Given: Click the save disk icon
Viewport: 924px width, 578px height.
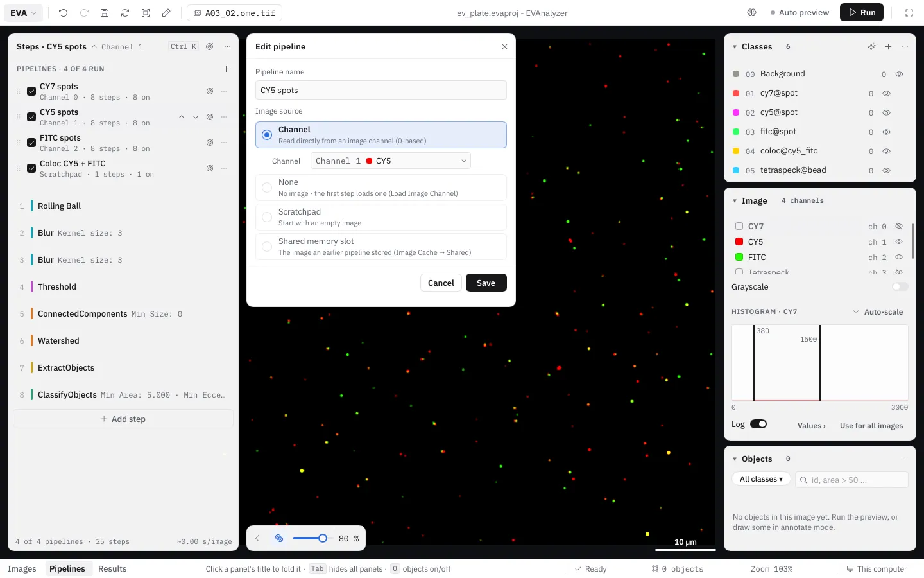Looking at the screenshot, I should [x=105, y=13].
